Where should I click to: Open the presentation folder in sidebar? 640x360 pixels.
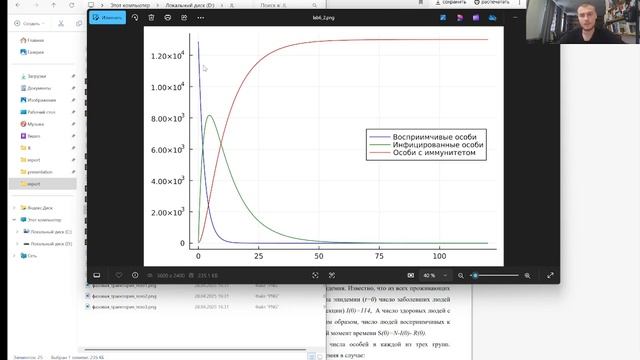(37, 172)
